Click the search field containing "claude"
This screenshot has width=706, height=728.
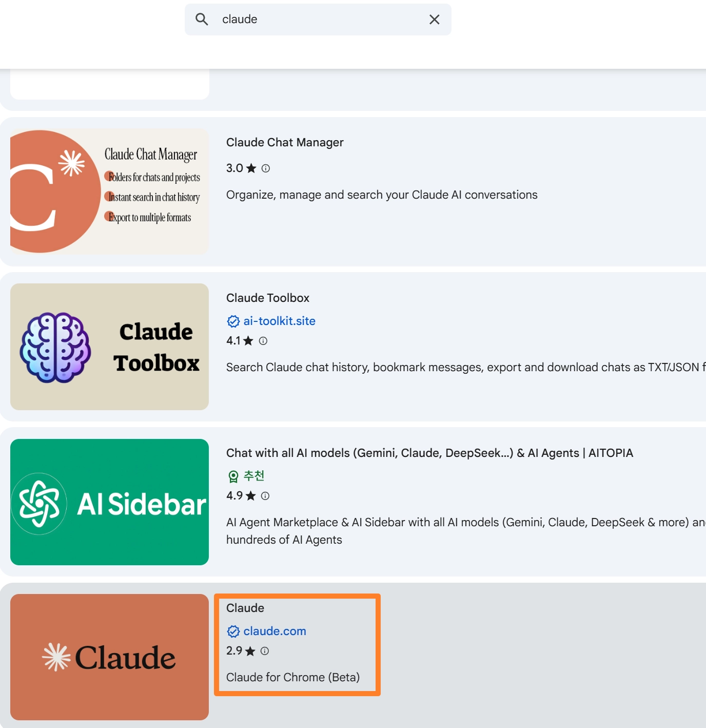[x=318, y=20]
